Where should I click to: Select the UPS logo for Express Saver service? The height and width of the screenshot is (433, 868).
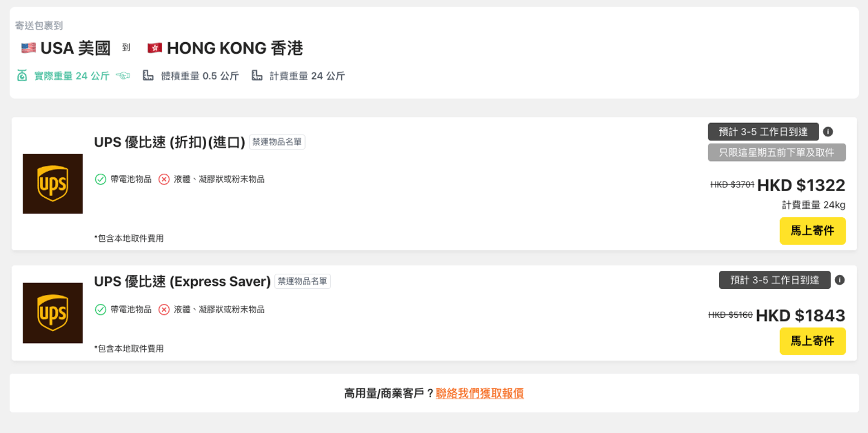pyautogui.click(x=53, y=313)
